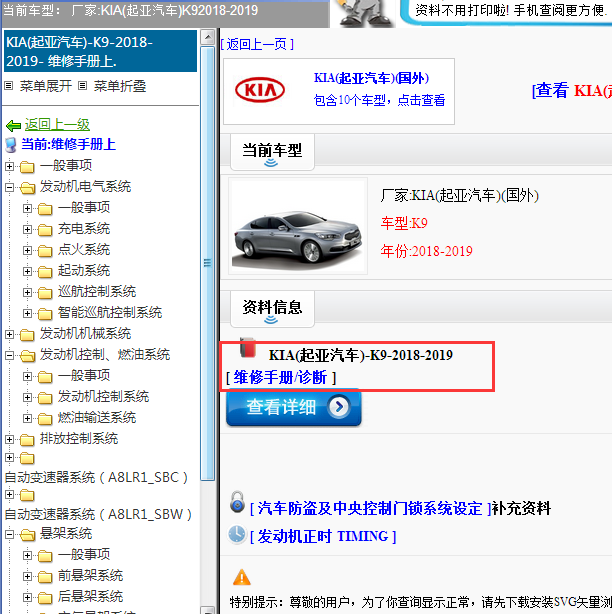The image size is (612, 614).
Task: Click the sidebar vertical scrollbar thumb
Action: point(208,263)
